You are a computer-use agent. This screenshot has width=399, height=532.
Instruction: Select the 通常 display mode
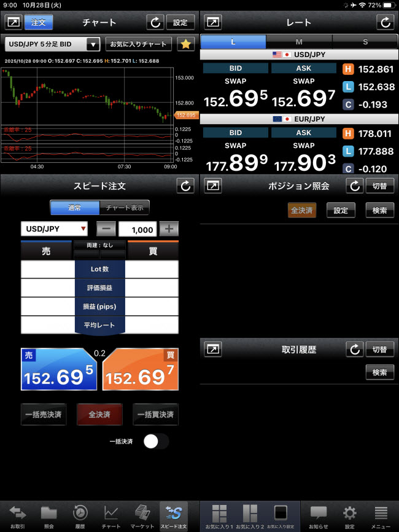(x=74, y=208)
